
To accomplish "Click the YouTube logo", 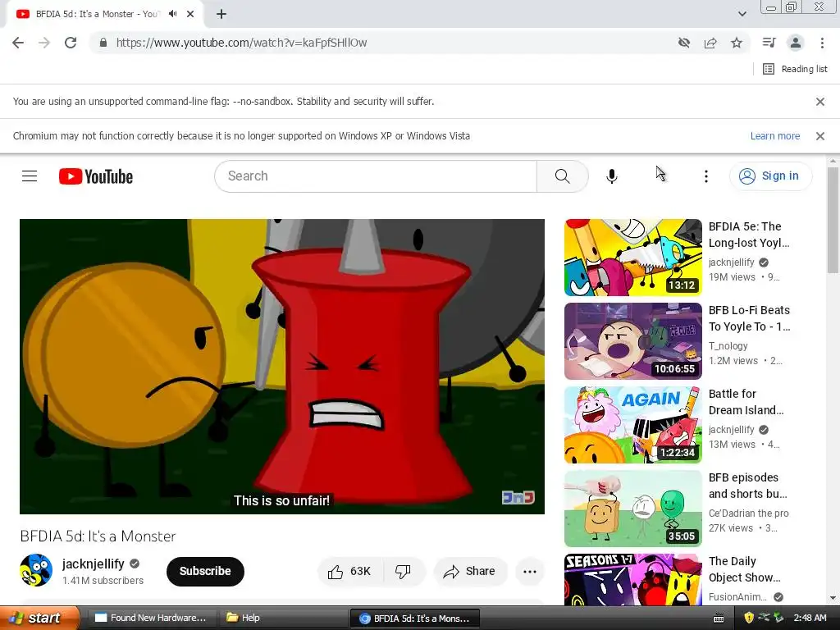I will [x=96, y=176].
